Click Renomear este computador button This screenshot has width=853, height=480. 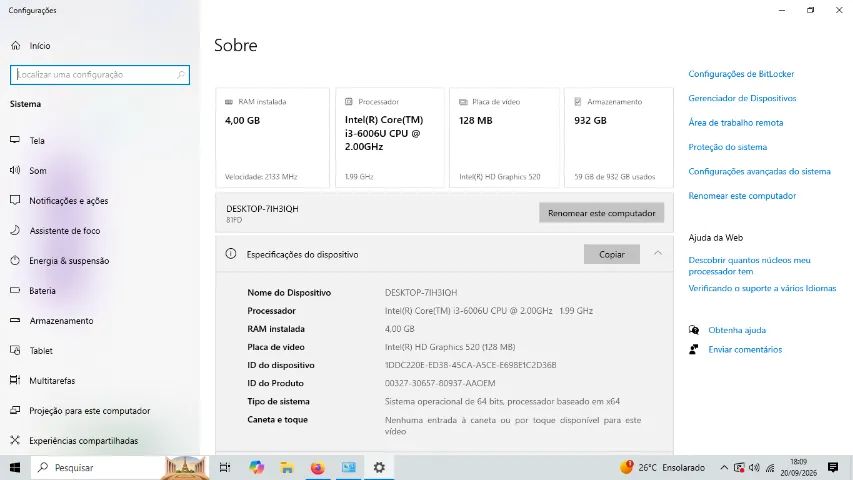(601, 213)
